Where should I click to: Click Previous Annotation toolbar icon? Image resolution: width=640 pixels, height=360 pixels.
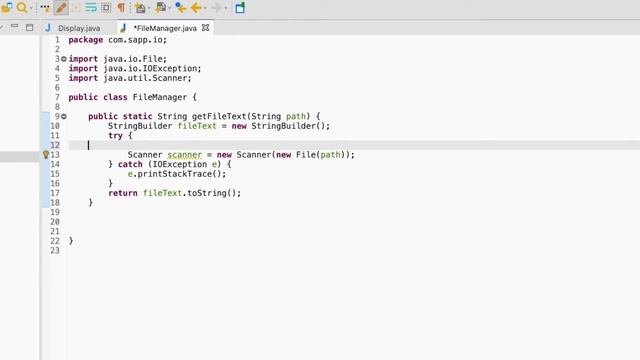click(160, 8)
